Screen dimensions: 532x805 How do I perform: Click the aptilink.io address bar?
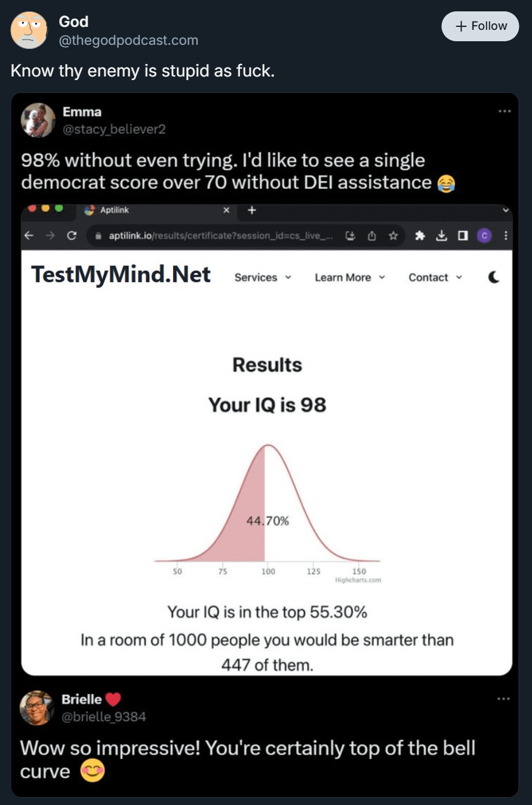coord(215,236)
